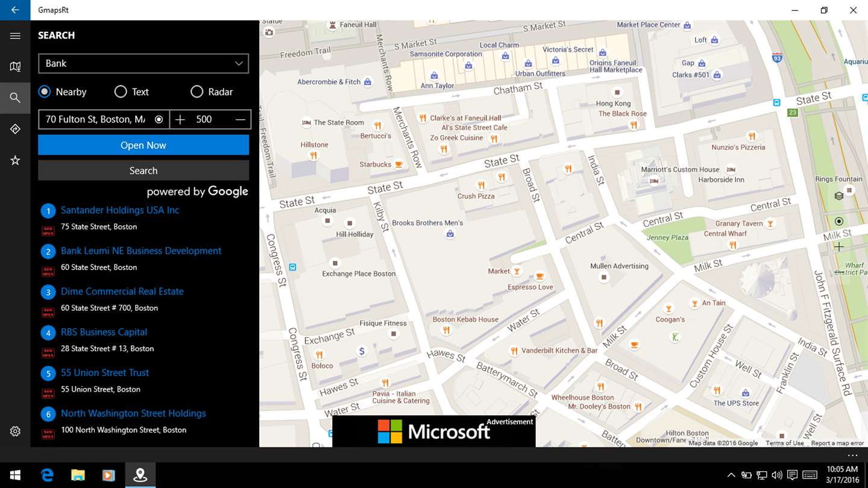Select Starbucks cafe icon on map

point(398,164)
